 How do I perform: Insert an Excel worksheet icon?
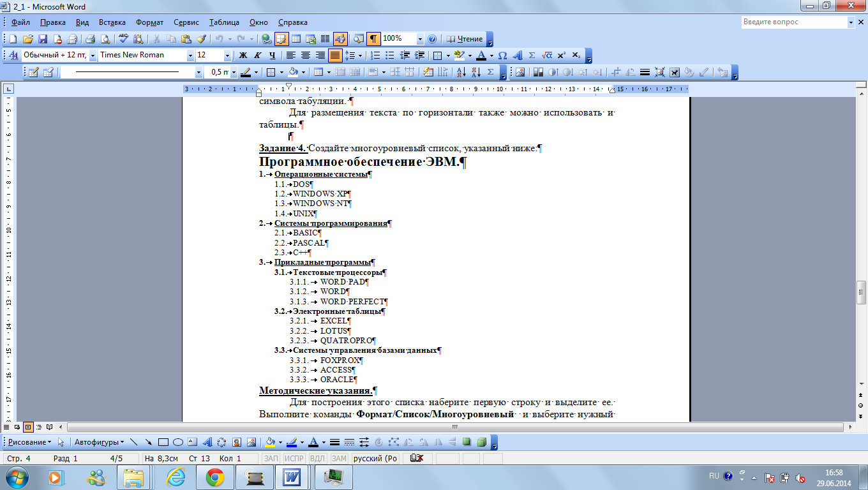tap(311, 39)
